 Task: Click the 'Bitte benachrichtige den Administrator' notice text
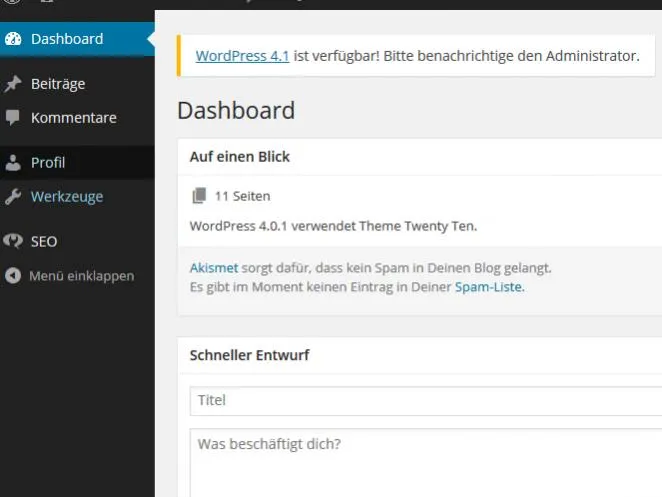click(x=511, y=56)
